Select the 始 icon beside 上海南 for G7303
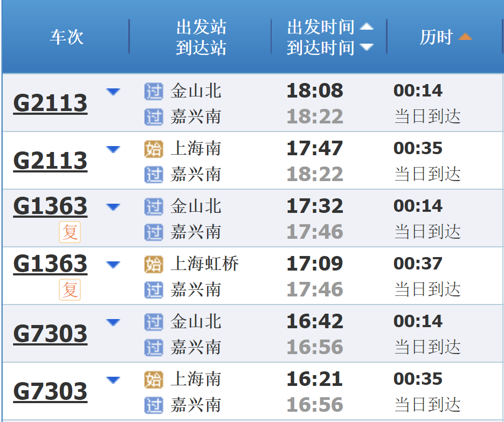Image resolution: width=504 pixels, height=422 pixels. tap(154, 379)
